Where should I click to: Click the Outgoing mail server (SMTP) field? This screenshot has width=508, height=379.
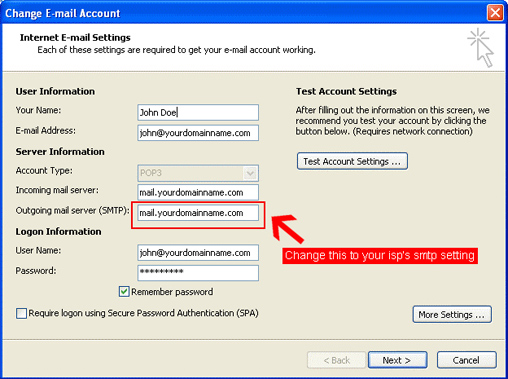pyautogui.click(x=198, y=213)
